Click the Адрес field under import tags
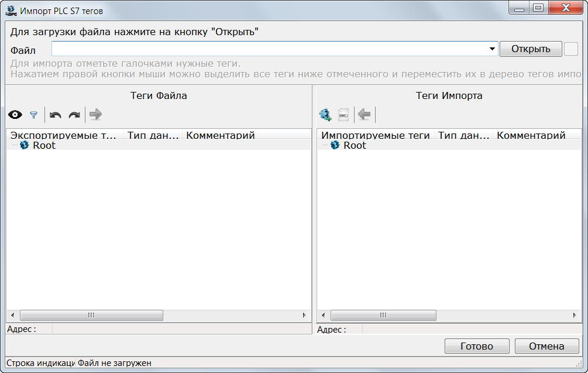Viewport: 588px width, 373px height. pyautogui.click(x=472, y=330)
